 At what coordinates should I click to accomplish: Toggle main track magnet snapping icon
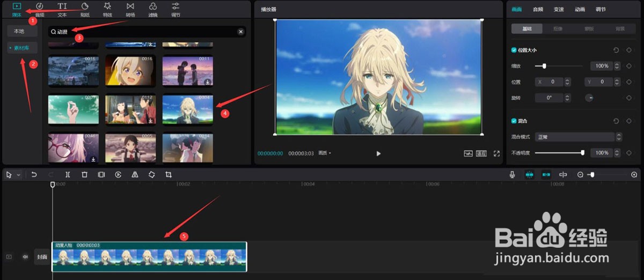(x=530, y=175)
